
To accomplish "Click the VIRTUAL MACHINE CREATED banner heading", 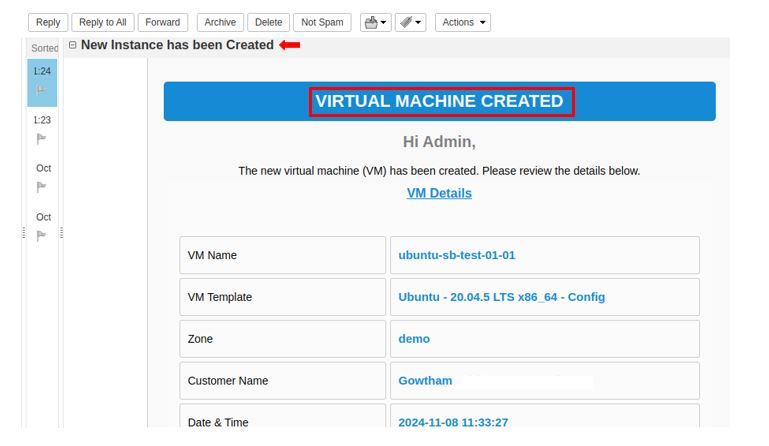I will (x=439, y=101).
